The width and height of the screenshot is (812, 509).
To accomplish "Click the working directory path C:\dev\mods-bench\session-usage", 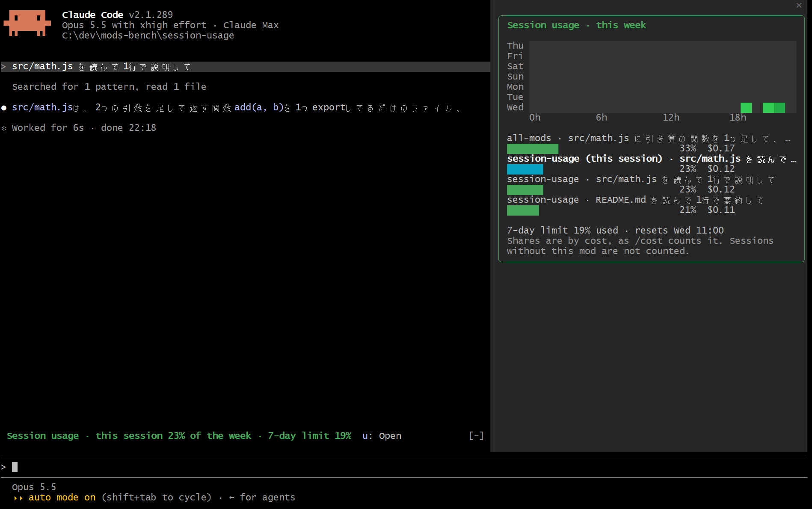I will (x=148, y=36).
